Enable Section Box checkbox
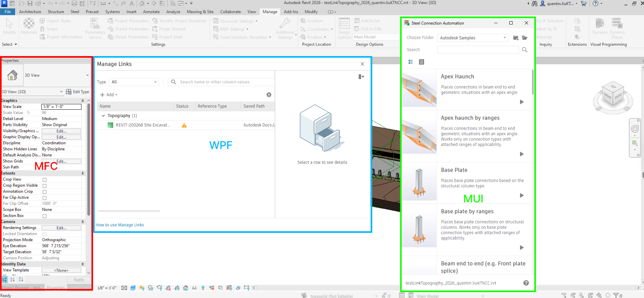The image size is (644, 298). 45,216
